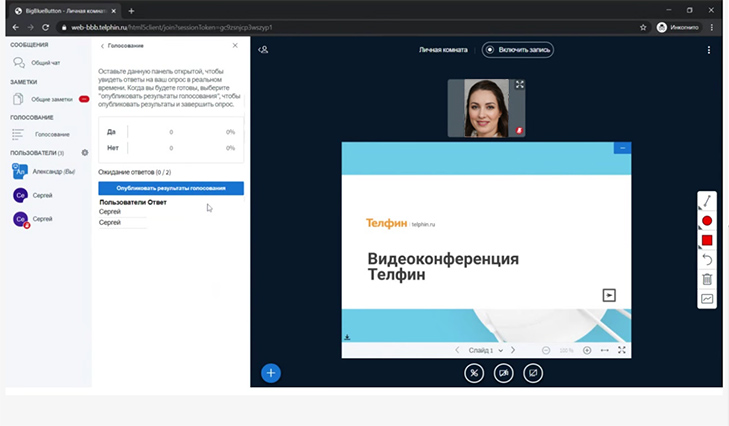
Task: Click the Нет poll result row
Action: pos(171,148)
